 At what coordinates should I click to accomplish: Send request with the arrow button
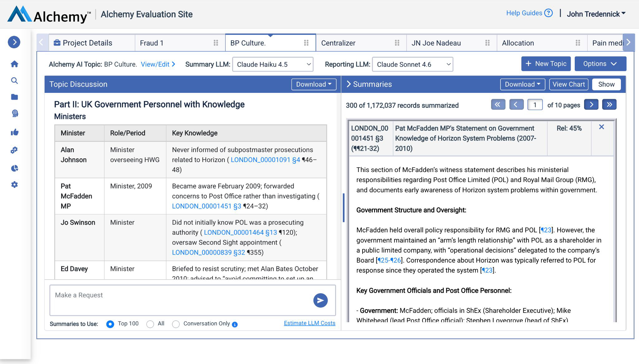(320, 300)
